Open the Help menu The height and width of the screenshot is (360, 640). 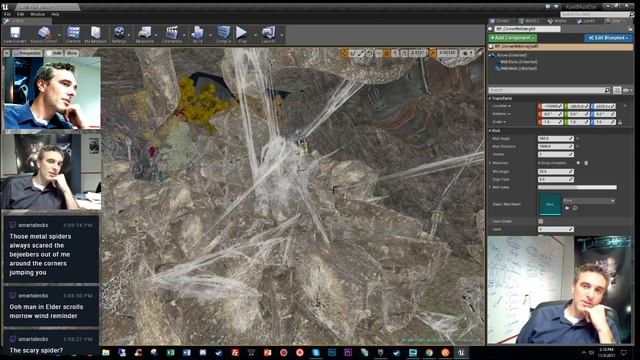point(55,14)
